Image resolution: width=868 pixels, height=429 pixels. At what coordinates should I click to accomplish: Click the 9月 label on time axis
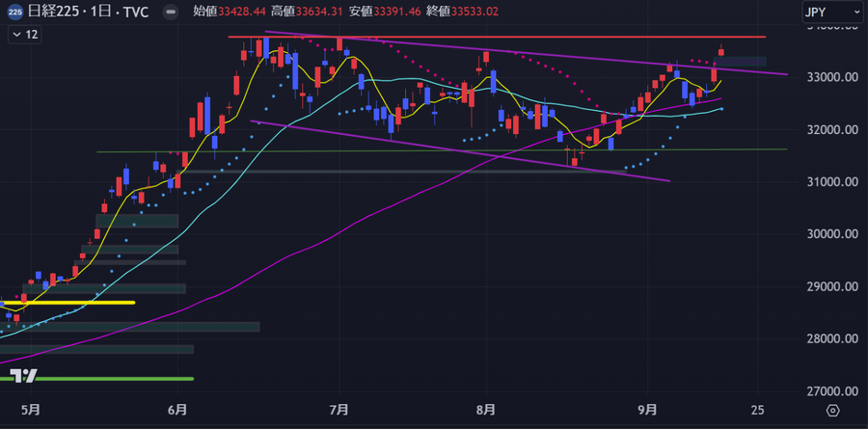click(651, 410)
